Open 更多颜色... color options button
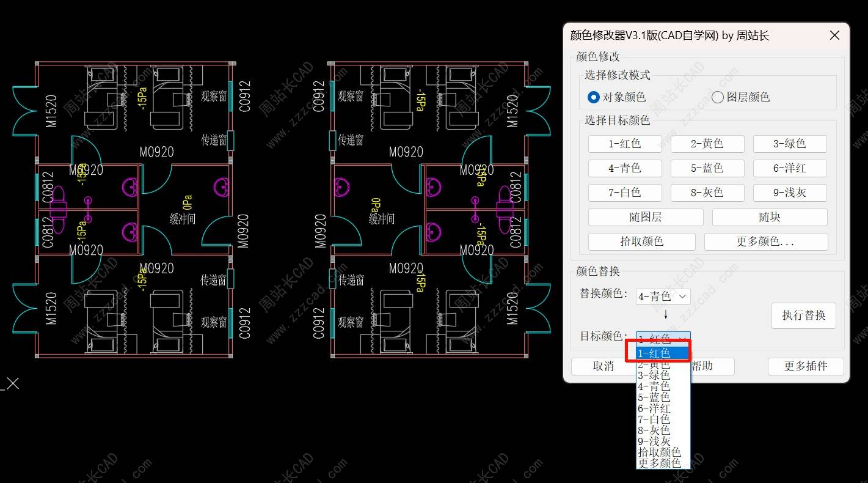Viewport: 868px width, 483px height. tap(765, 242)
